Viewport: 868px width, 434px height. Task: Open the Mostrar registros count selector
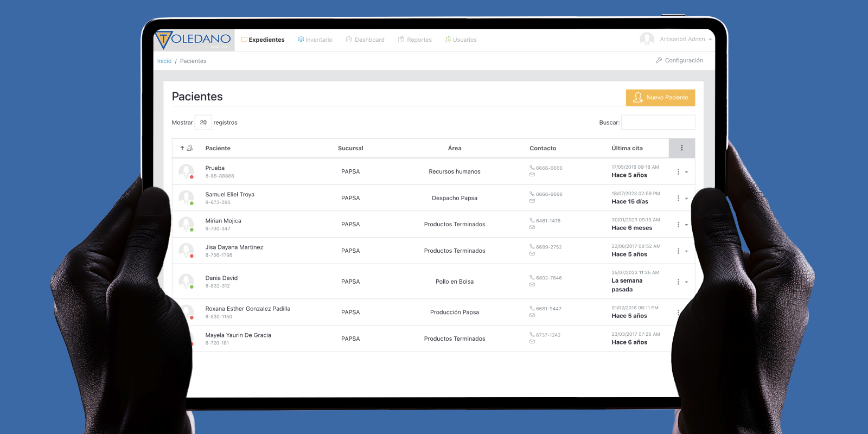tap(203, 123)
